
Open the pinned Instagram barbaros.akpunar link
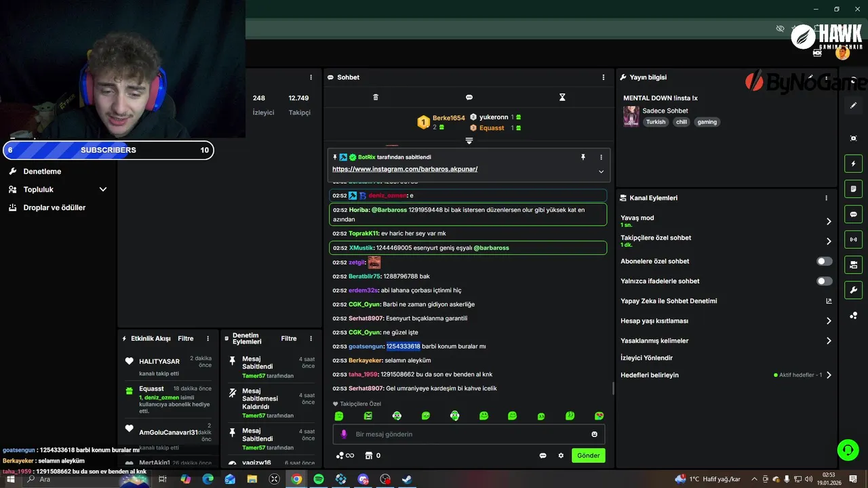pyautogui.click(x=405, y=169)
